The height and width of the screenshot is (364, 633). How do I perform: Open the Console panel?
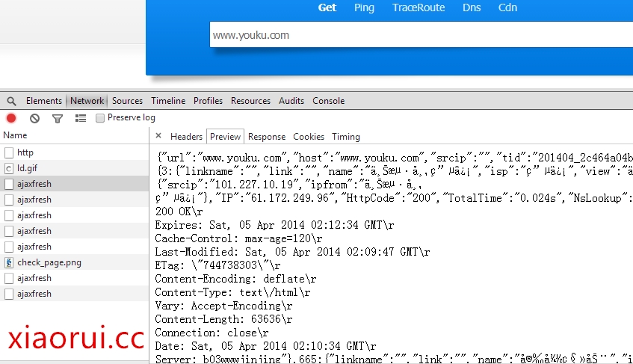pyautogui.click(x=328, y=101)
